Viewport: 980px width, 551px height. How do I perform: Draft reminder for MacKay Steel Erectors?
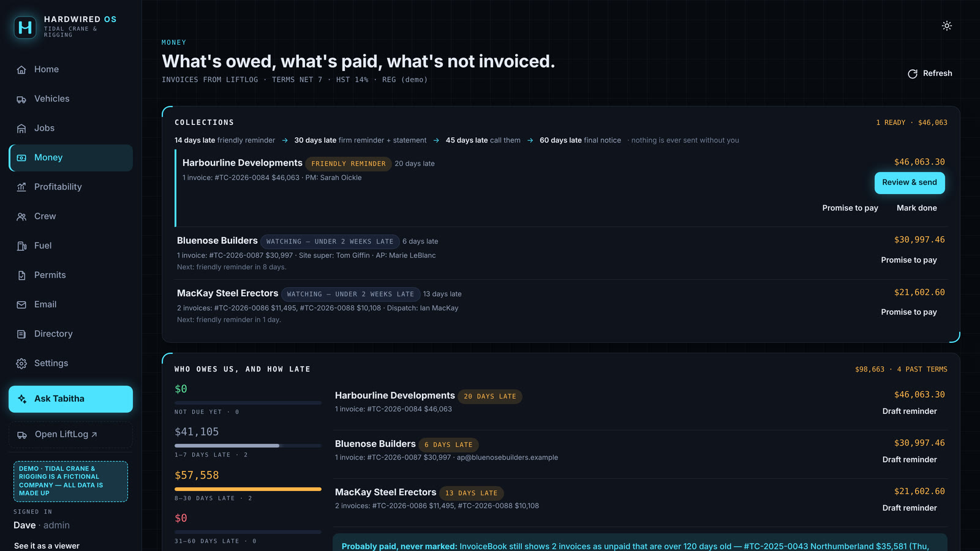(x=910, y=508)
